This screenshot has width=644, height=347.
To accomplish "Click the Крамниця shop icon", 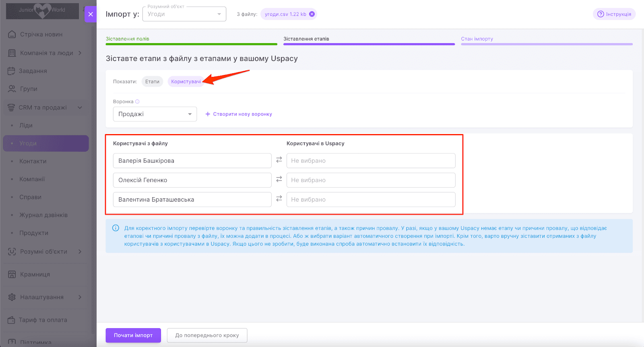I will [x=12, y=274].
